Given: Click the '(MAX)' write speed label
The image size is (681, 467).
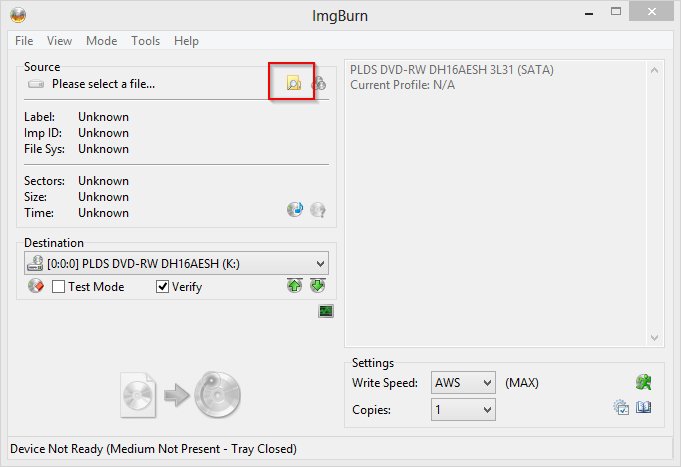Looking at the screenshot, I should (x=522, y=383).
